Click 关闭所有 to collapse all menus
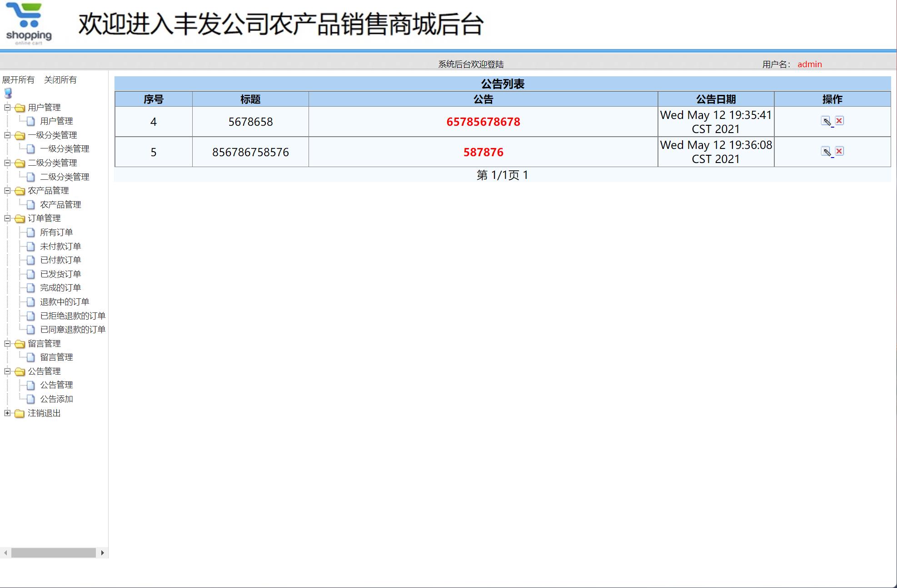Viewport: 897px width, 588px height. point(60,80)
